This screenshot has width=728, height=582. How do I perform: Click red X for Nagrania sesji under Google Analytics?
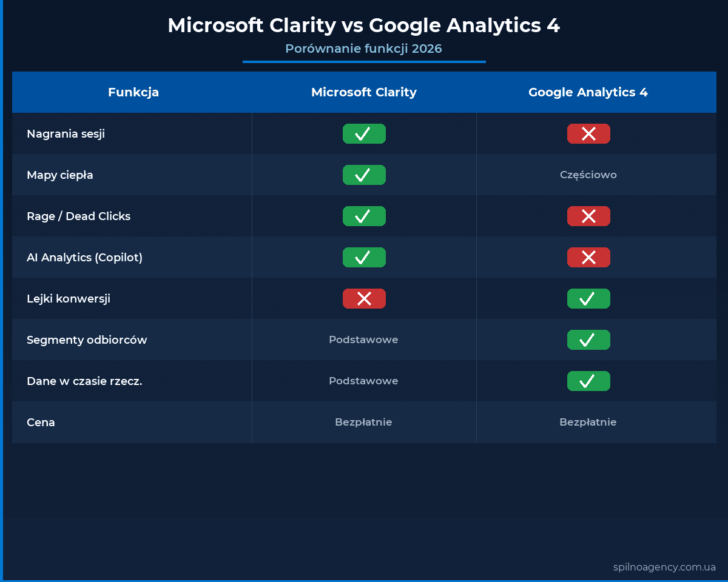point(588,134)
